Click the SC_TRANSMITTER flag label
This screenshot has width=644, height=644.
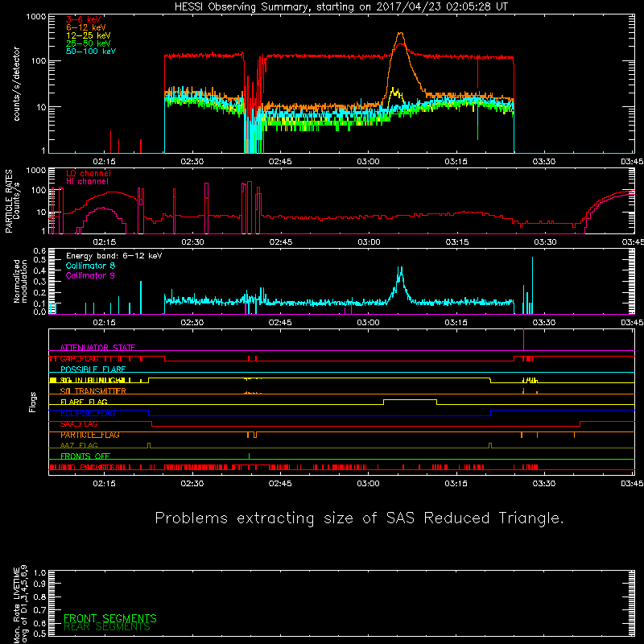coord(93,391)
